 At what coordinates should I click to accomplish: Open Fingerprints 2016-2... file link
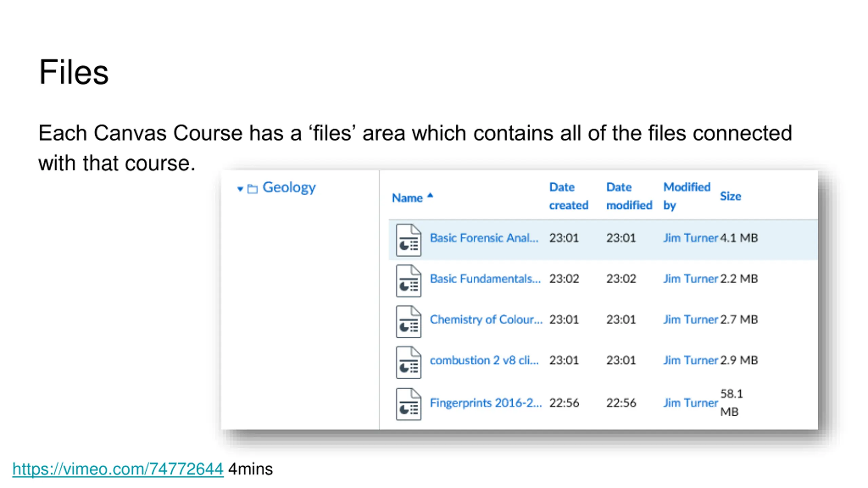click(x=486, y=403)
